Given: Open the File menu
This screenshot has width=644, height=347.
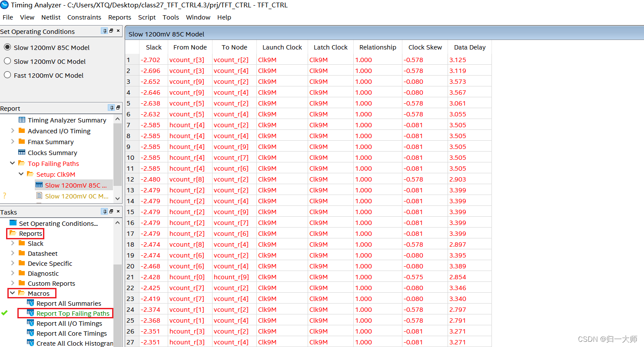Looking at the screenshot, I should pyautogui.click(x=8, y=17).
